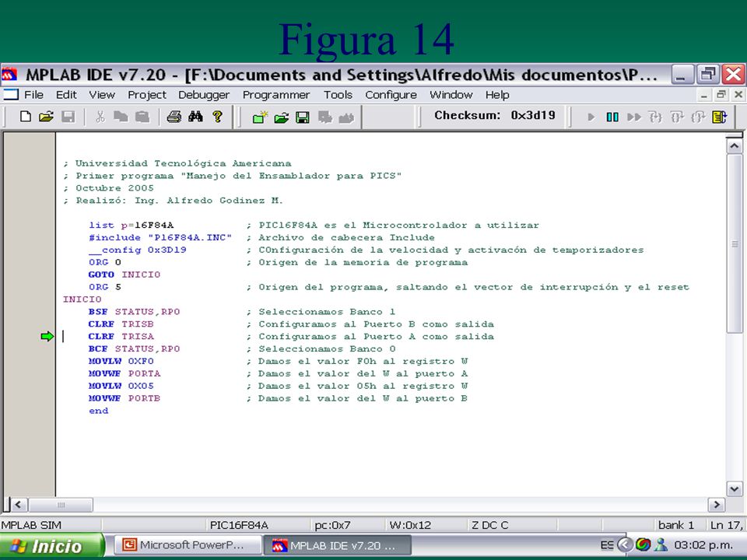
Task: Click the horizontal scrollbar right arrow
Action: click(717, 505)
